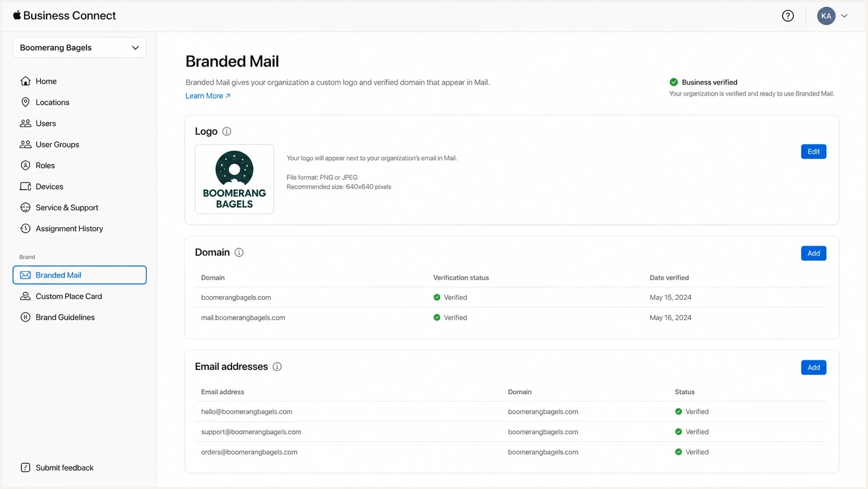Click orders@boomerangbagels.com email address

coord(249,452)
